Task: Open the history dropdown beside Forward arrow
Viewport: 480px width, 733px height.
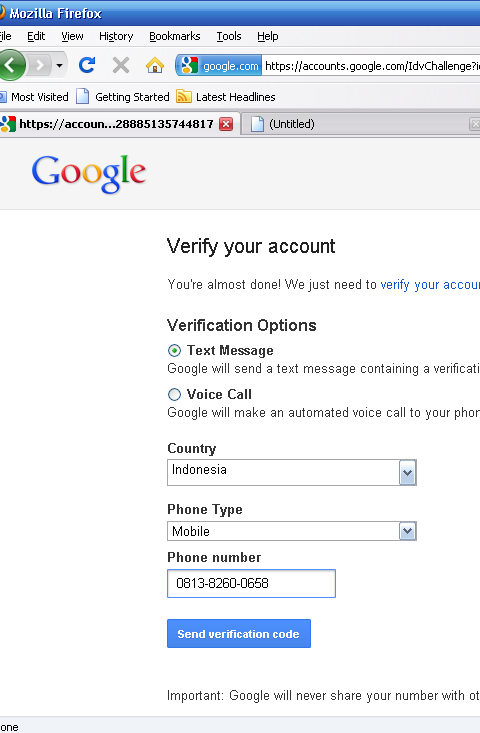Action: point(59,65)
